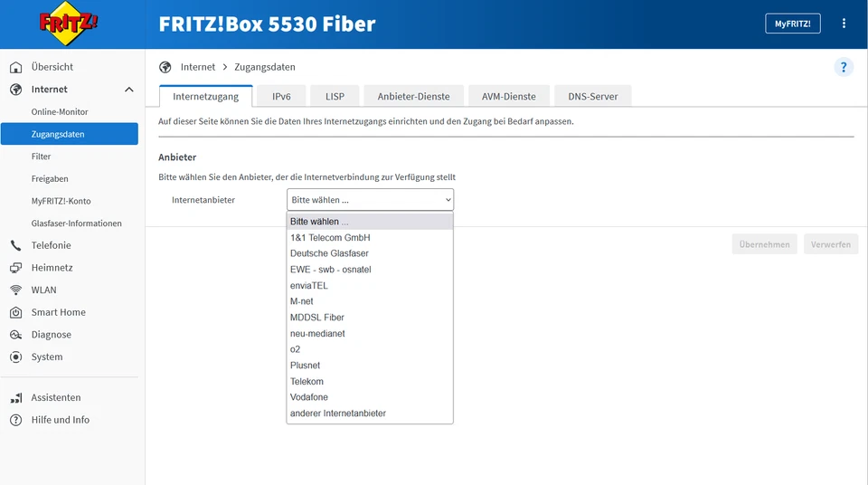868x485 pixels.
Task: Click the Internet globe icon in sidebar
Action: pos(16,90)
